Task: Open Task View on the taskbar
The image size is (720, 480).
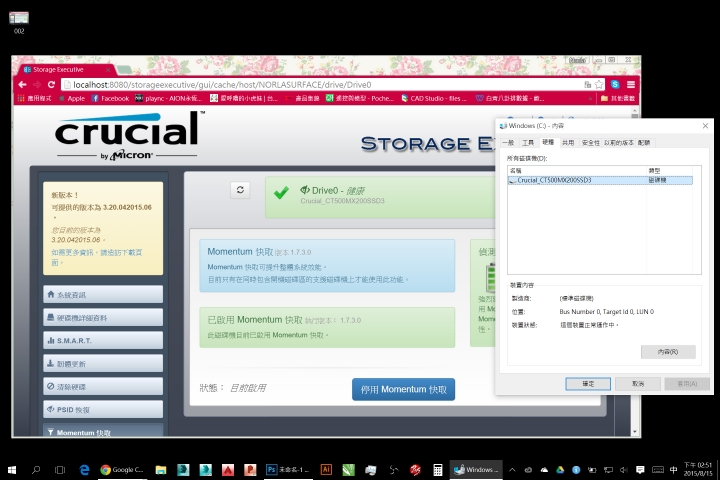Action: pos(60,469)
